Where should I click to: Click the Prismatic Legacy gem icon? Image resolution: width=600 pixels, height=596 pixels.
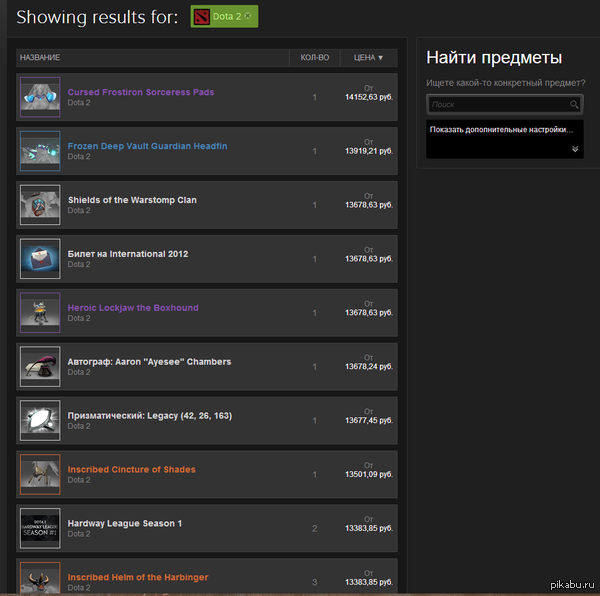40,421
